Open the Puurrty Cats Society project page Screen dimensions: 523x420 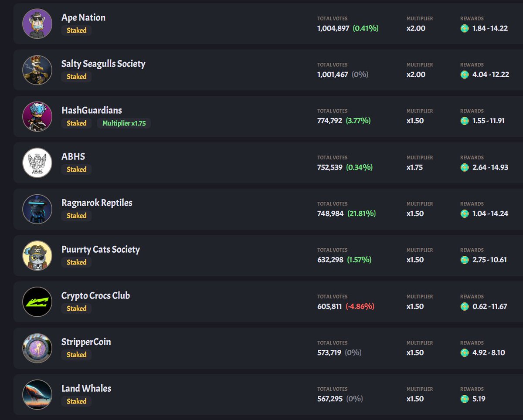101,249
